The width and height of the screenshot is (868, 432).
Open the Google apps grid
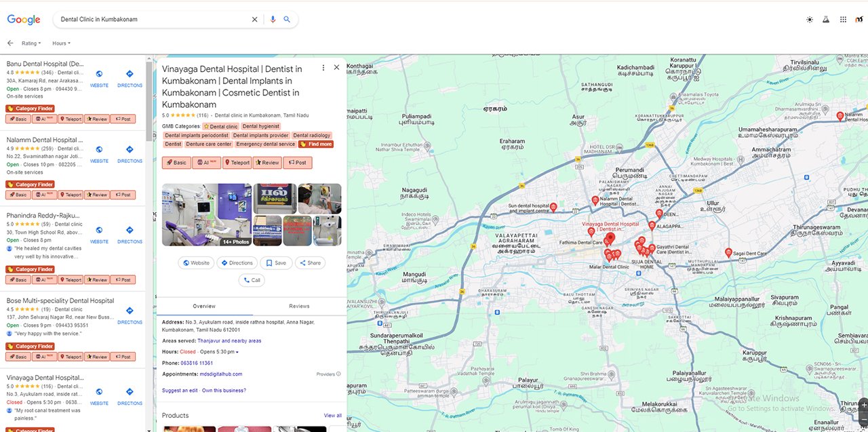click(843, 20)
